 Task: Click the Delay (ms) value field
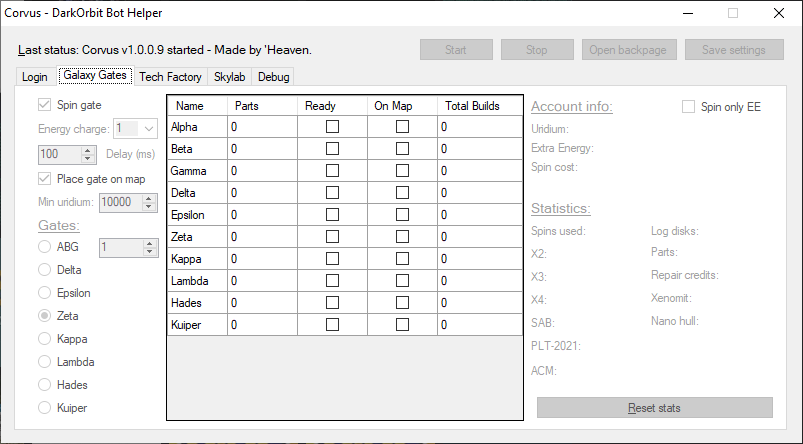(59, 154)
